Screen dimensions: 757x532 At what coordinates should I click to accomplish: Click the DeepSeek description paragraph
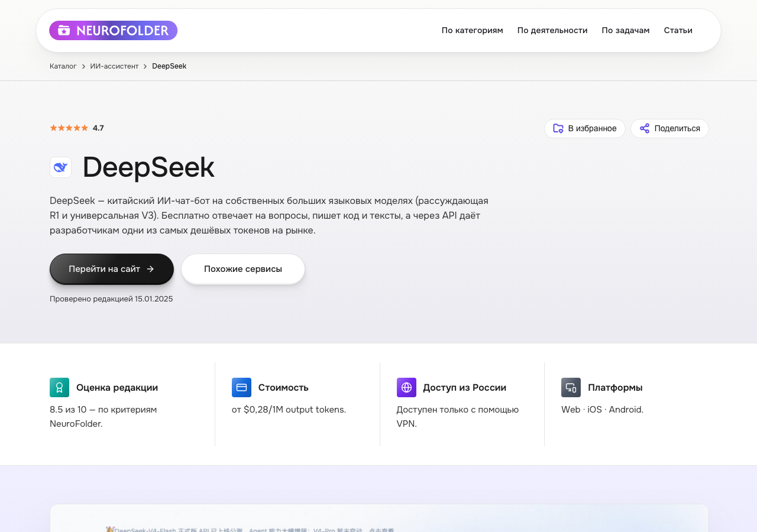click(269, 215)
